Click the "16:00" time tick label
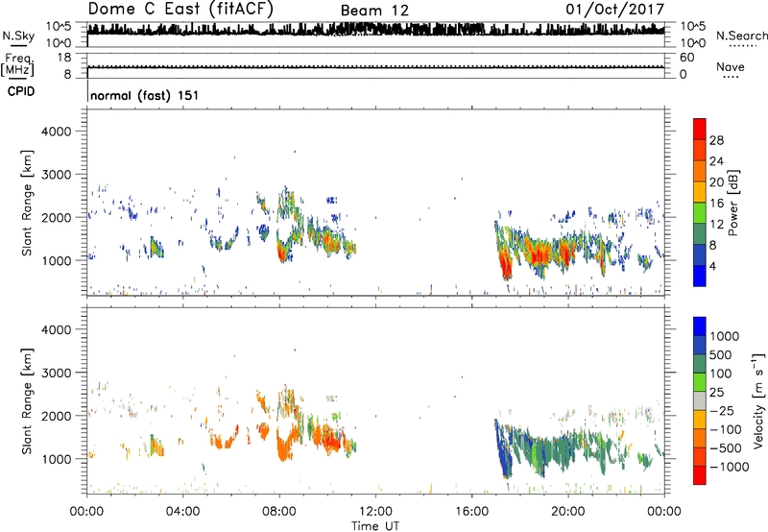768x532 pixels. point(471,512)
